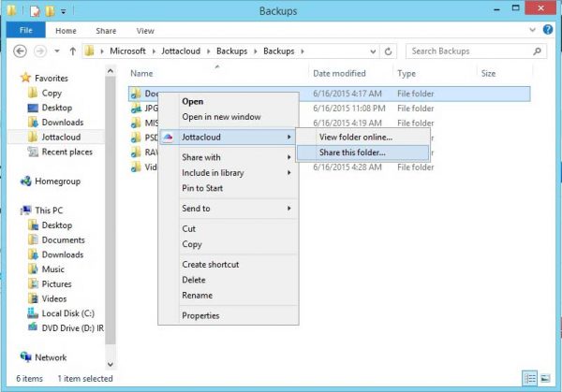Click the Pictures folder icon in sidebar
This screenshot has height=392, width=562.
(33, 283)
